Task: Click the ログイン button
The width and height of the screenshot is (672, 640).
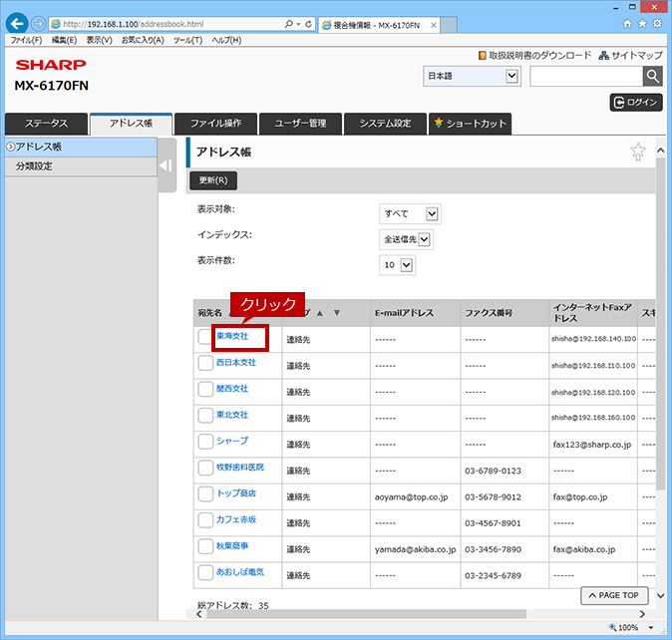Action: coord(636,103)
